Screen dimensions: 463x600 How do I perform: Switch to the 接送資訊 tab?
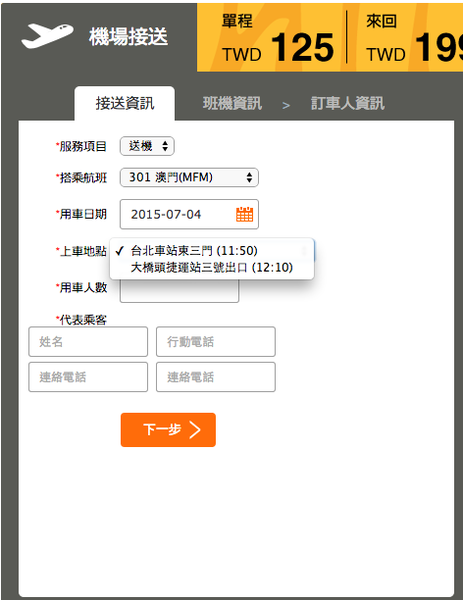click(125, 103)
